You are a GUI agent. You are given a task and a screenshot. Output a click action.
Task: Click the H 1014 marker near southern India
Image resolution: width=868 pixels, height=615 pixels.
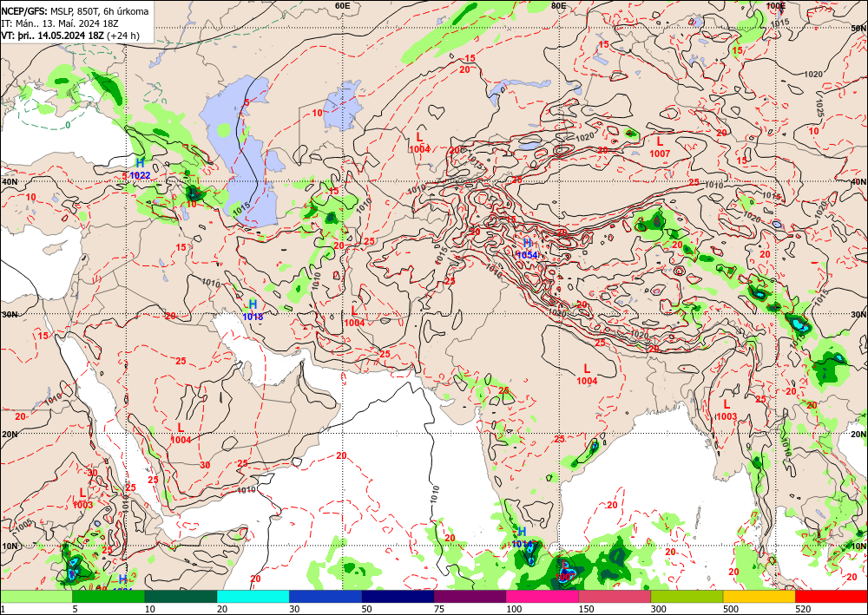(522, 538)
